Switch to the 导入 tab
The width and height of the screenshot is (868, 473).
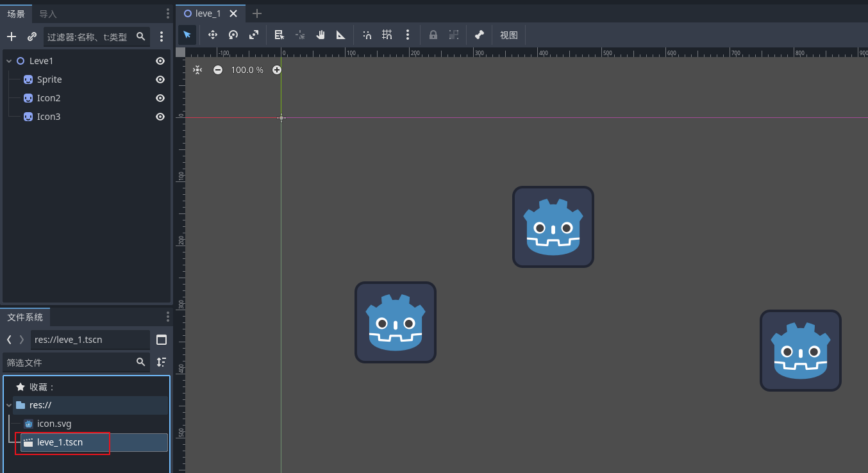[x=48, y=13]
